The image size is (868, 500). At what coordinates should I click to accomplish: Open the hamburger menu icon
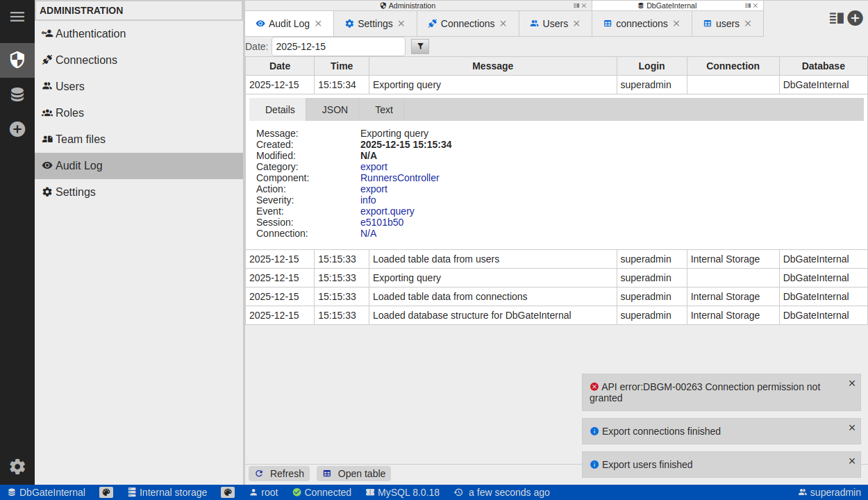point(17,17)
